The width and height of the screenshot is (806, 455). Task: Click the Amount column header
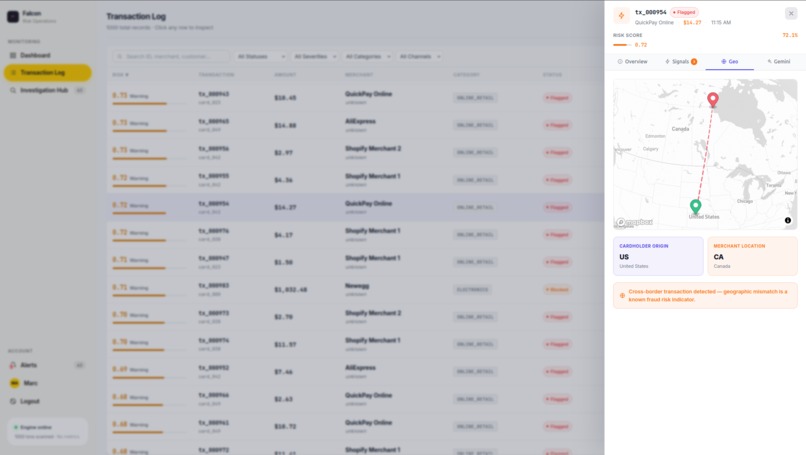coord(285,75)
